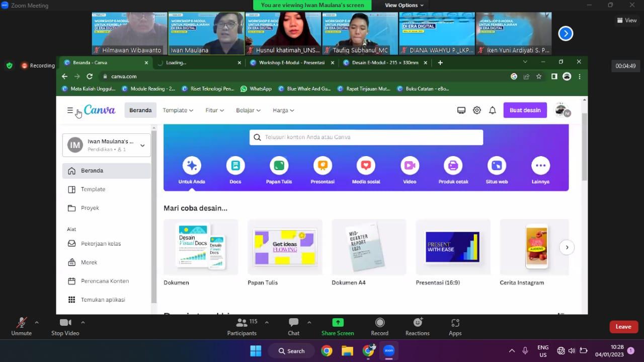Toggle Stop Video in Zoom
The image size is (644, 362).
pos(65,326)
